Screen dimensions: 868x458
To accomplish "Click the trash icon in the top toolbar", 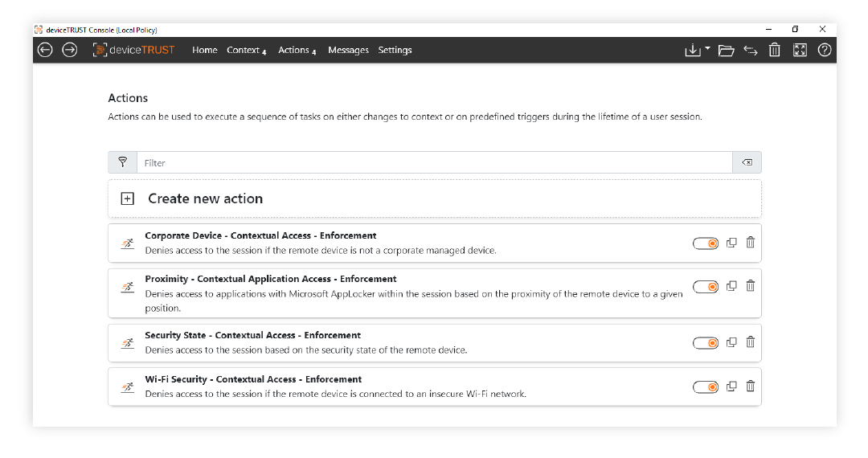I will tap(775, 50).
